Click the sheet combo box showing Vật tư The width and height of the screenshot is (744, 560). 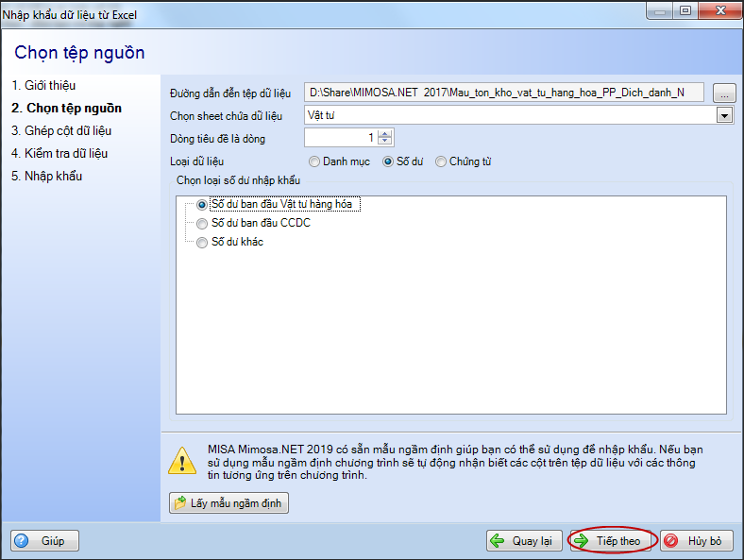coord(518,115)
